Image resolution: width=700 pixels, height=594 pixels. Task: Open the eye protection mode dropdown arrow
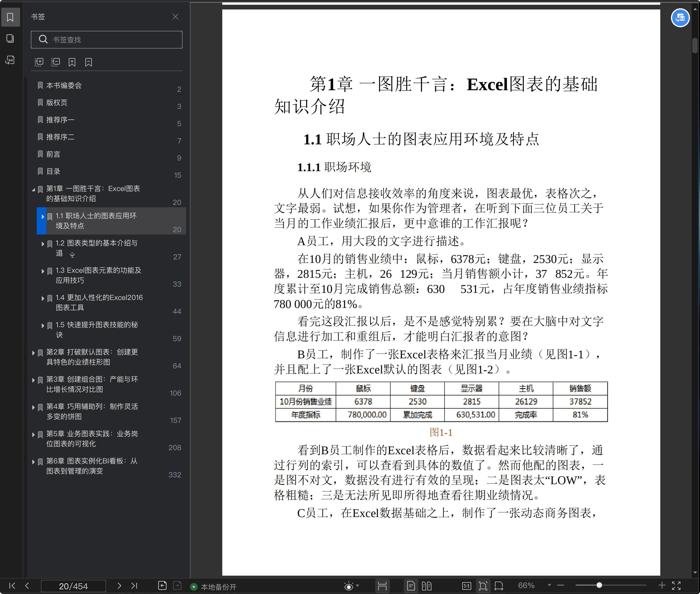(x=358, y=586)
